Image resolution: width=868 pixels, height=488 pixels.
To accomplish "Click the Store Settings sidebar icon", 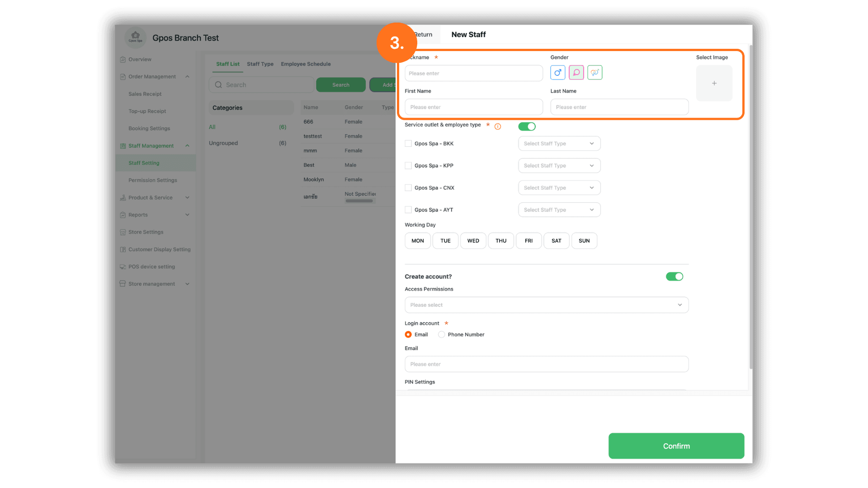I will [123, 232].
